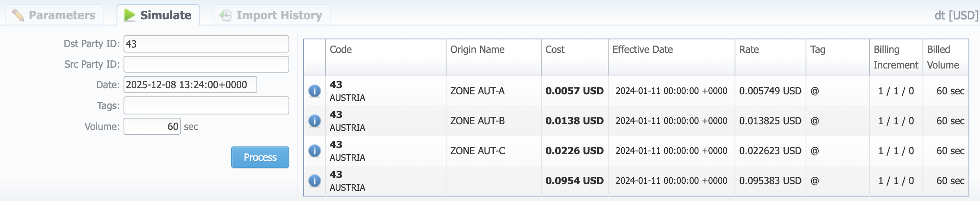
Task: Click info icon for ZONE AUT-B row
Action: (314, 121)
